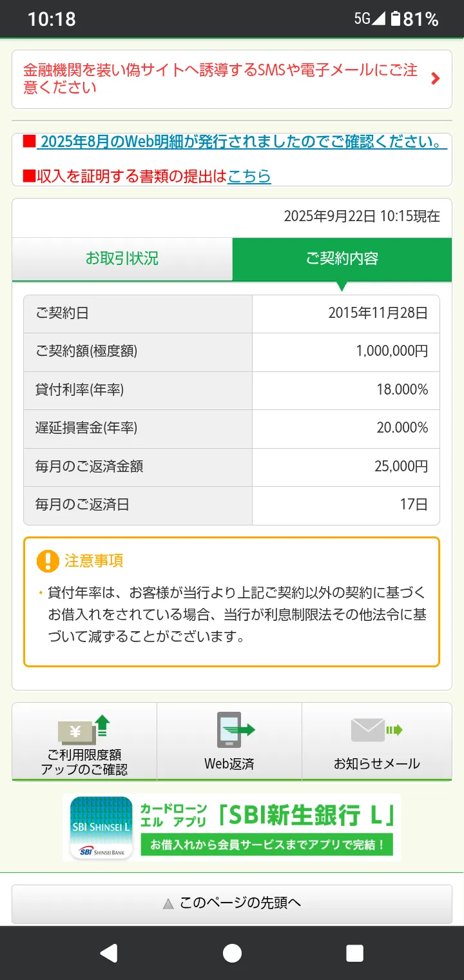The width and height of the screenshot is (464, 980).
Task: Tap the red chevron on phishing warning
Action: click(436, 79)
